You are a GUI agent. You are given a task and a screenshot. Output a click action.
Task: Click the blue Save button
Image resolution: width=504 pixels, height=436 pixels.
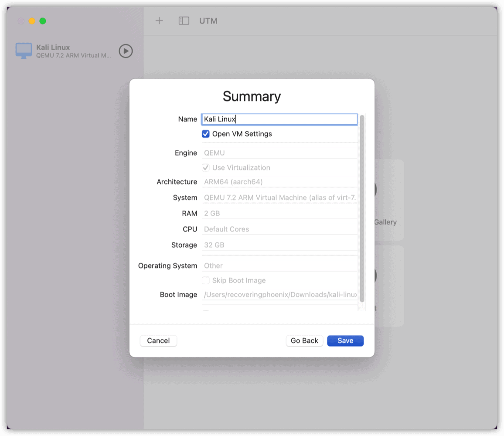pyautogui.click(x=345, y=341)
